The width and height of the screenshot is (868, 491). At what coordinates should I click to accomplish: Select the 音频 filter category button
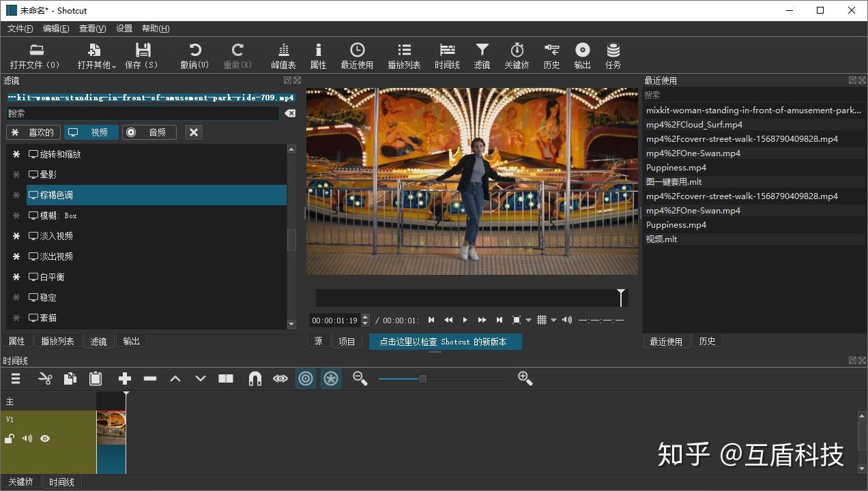point(149,132)
